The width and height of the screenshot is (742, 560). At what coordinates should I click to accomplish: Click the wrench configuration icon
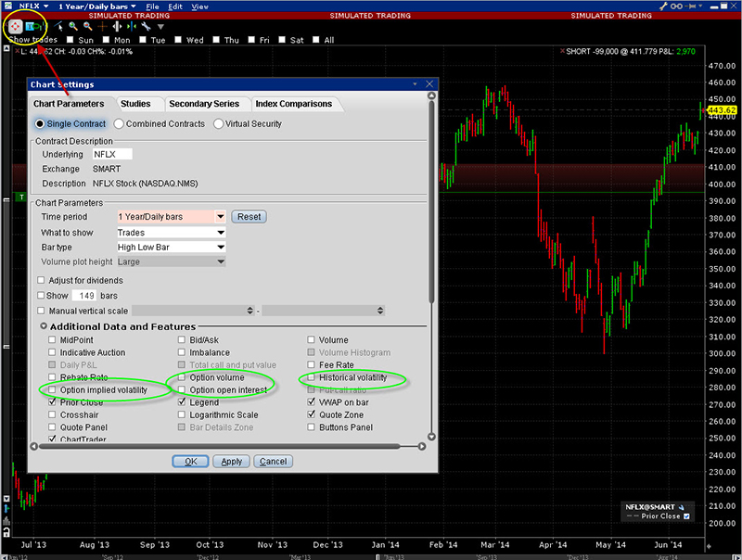(146, 27)
